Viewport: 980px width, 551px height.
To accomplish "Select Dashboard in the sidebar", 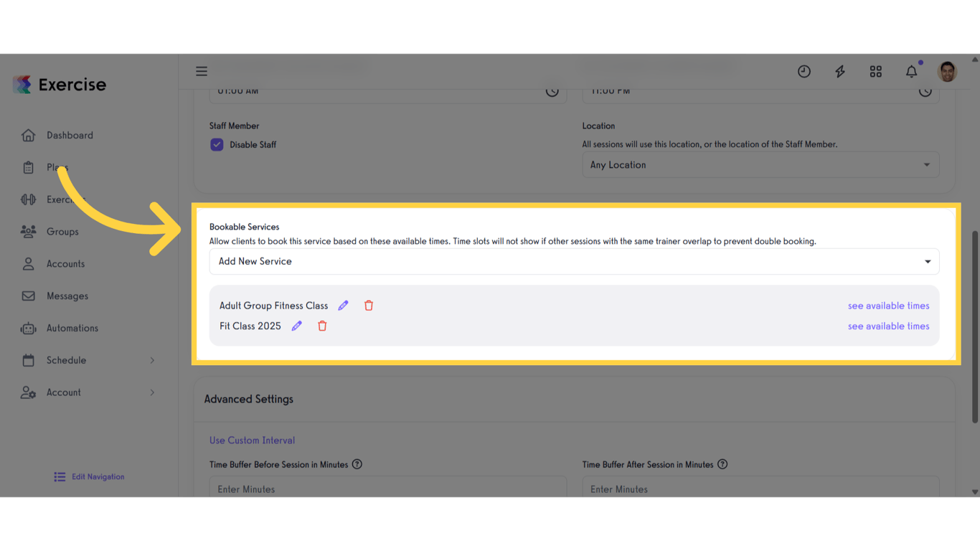I will point(70,135).
